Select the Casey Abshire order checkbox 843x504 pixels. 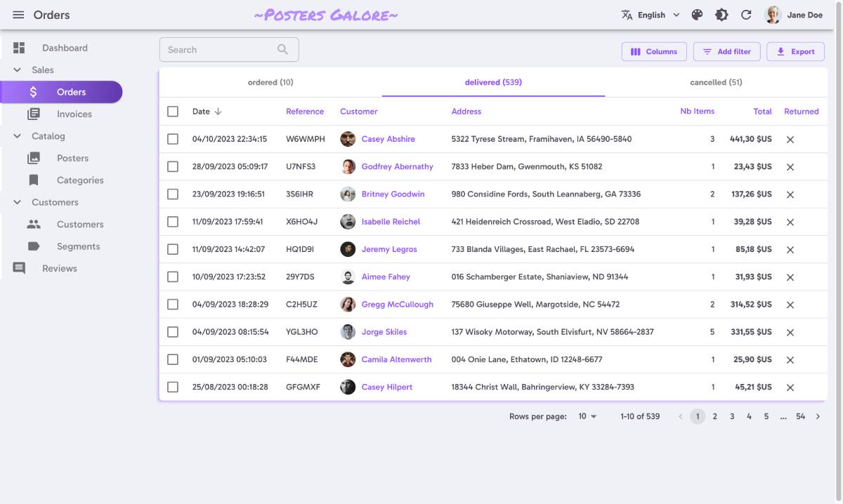(x=173, y=139)
